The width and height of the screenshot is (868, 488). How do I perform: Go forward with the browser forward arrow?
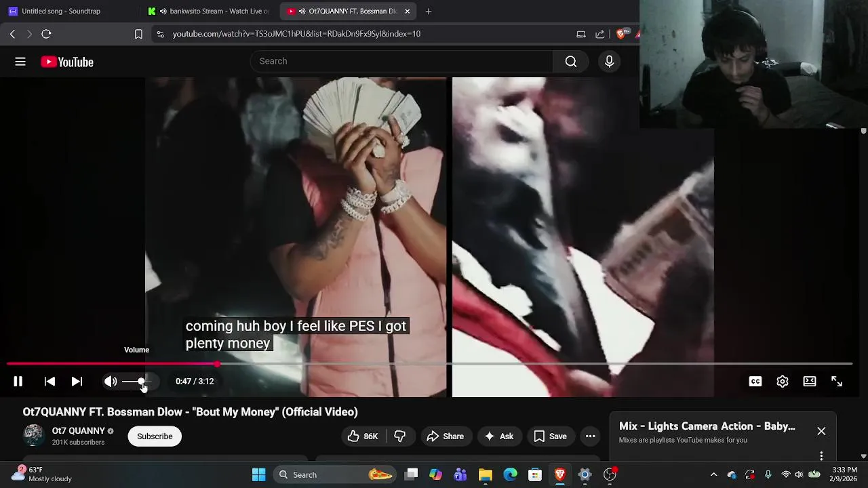coord(29,34)
